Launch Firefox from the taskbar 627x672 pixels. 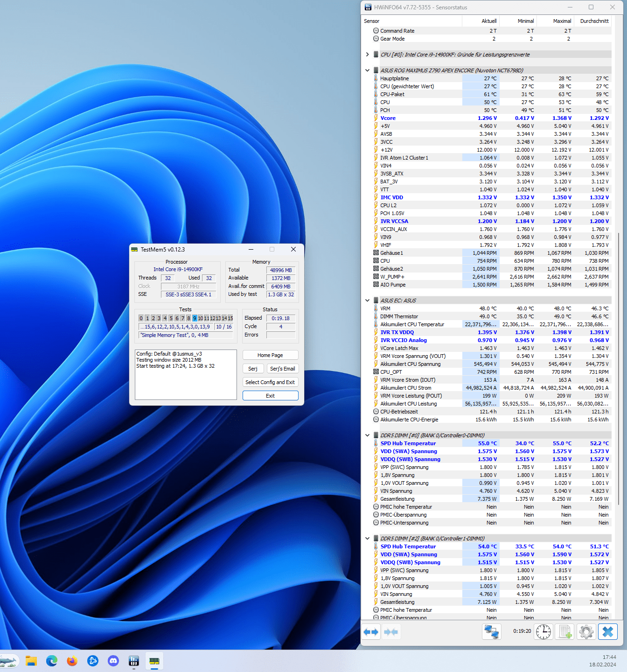(72, 661)
